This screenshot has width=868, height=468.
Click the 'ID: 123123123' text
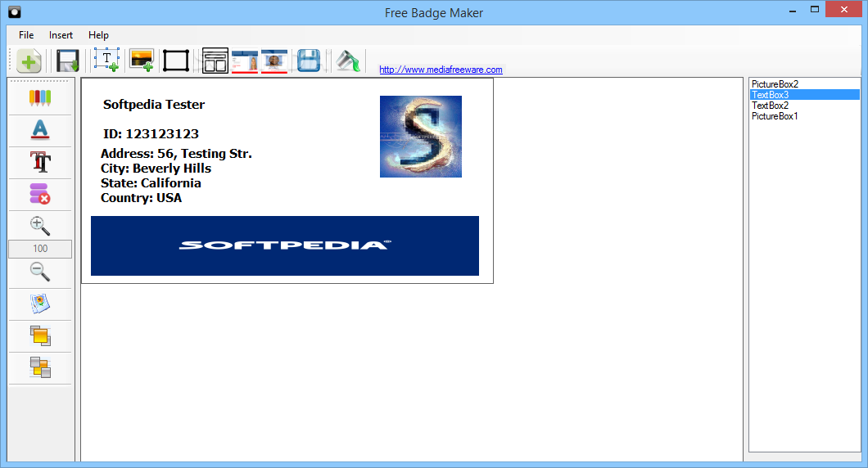[x=151, y=134]
